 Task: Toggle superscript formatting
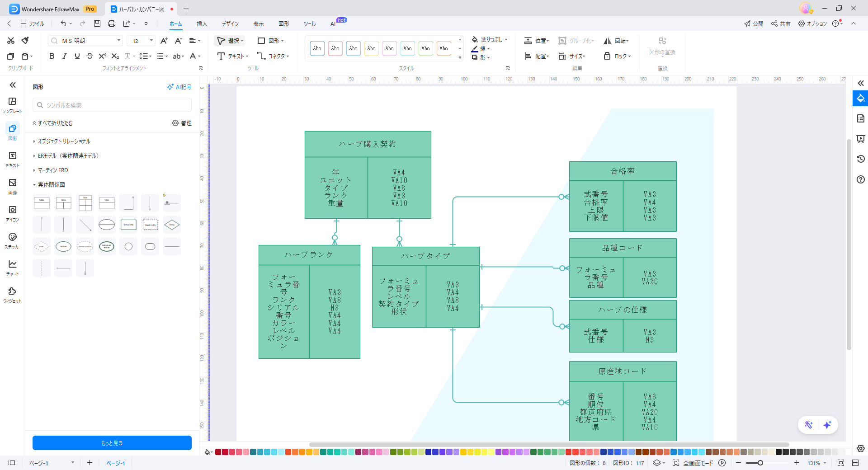pos(102,56)
